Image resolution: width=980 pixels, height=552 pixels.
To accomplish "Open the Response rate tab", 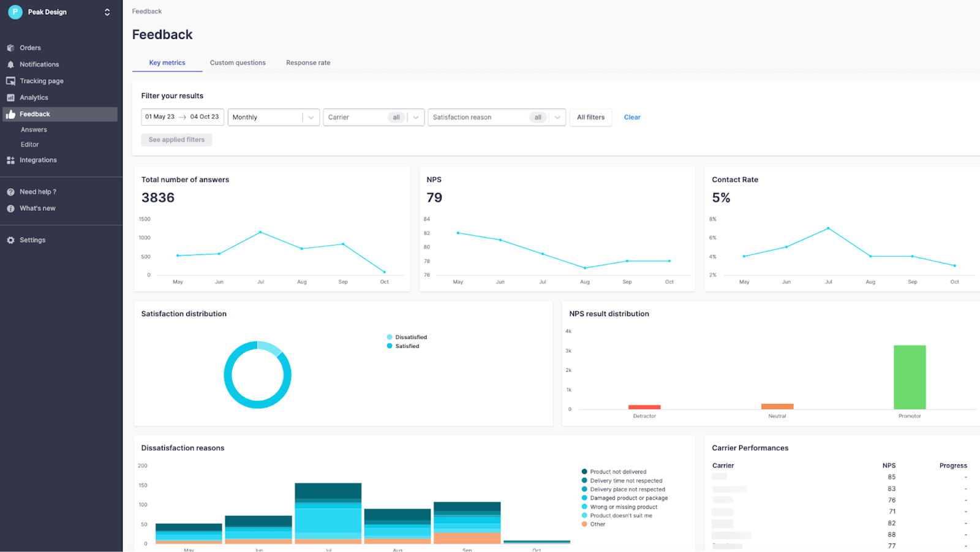I will coord(308,62).
